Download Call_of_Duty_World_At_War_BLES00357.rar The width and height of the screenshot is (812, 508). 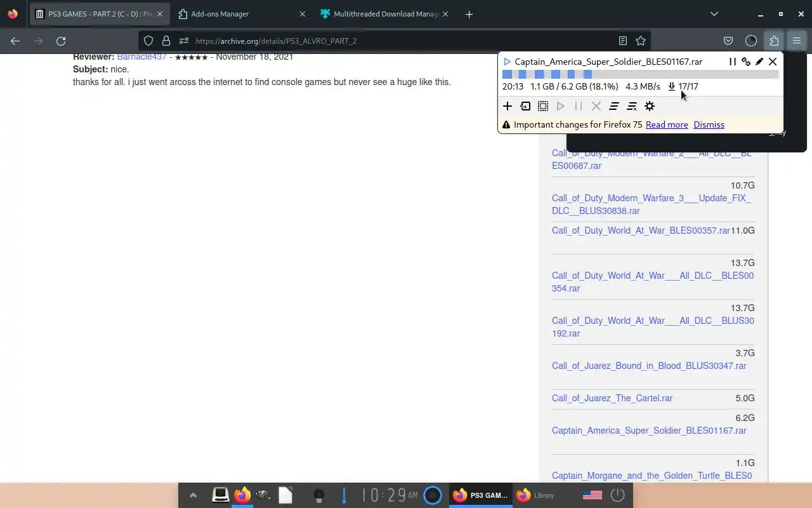641,231
